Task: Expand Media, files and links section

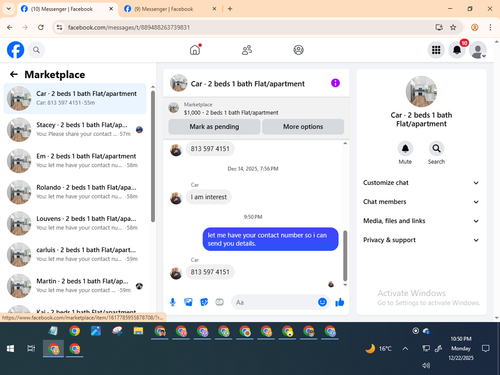Action: point(421,221)
